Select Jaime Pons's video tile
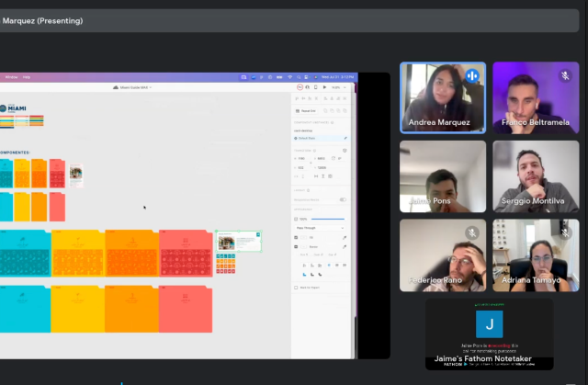 [x=443, y=176]
